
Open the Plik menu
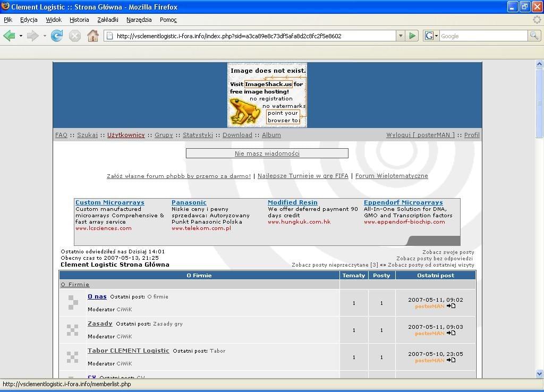click(x=8, y=20)
